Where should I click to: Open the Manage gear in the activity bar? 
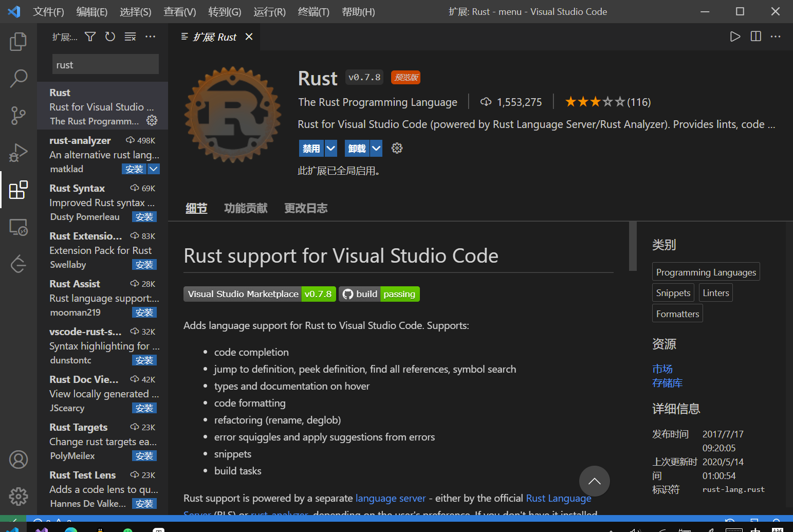point(19,497)
